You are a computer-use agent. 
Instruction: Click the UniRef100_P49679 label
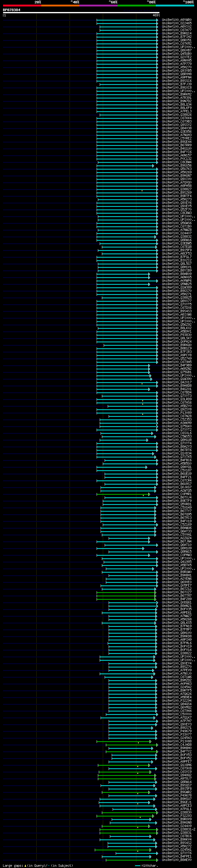coord(177,731)
